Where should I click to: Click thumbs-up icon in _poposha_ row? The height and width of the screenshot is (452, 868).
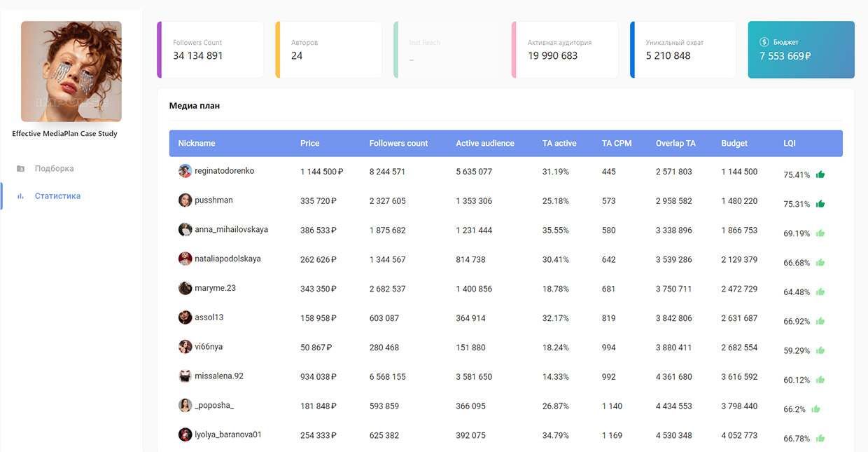[815, 409]
